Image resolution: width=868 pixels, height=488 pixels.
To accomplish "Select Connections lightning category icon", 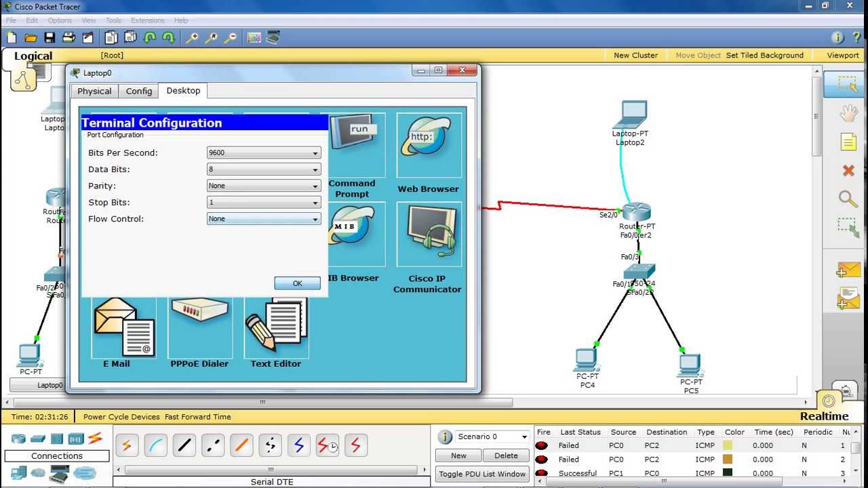I will 95,439.
